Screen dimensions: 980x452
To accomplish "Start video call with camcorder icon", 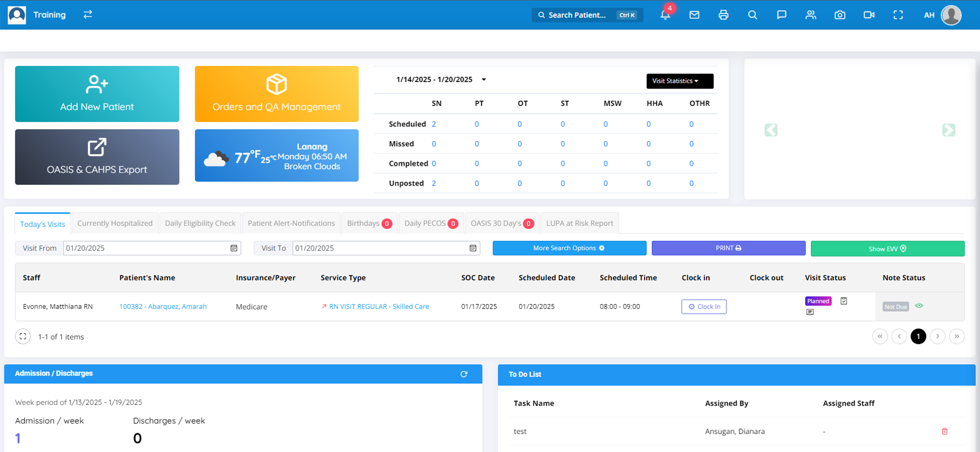I will click(869, 15).
